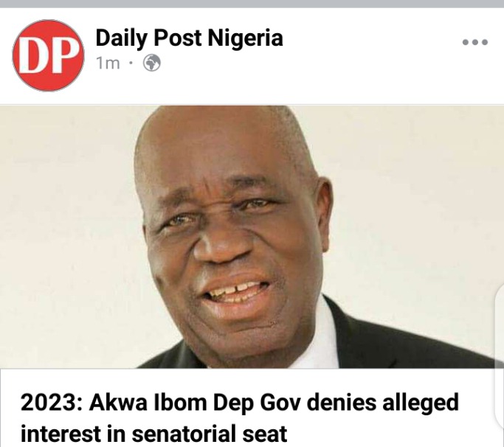This screenshot has height=447, width=504.
Task: Click the white letters DP inside logo
Action: (x=49, y=56)
